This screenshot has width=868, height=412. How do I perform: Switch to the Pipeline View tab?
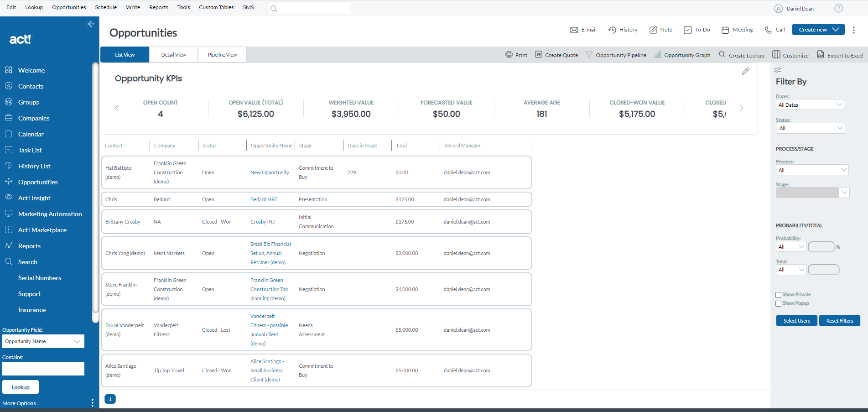coord(222,55)
